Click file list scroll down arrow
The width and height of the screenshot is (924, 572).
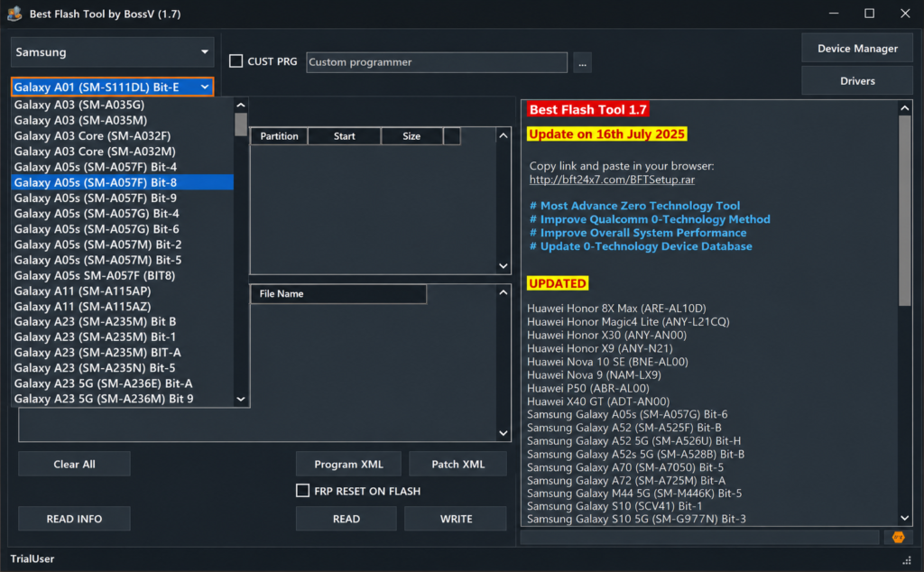pyautogui.click(x=504, y=433)
